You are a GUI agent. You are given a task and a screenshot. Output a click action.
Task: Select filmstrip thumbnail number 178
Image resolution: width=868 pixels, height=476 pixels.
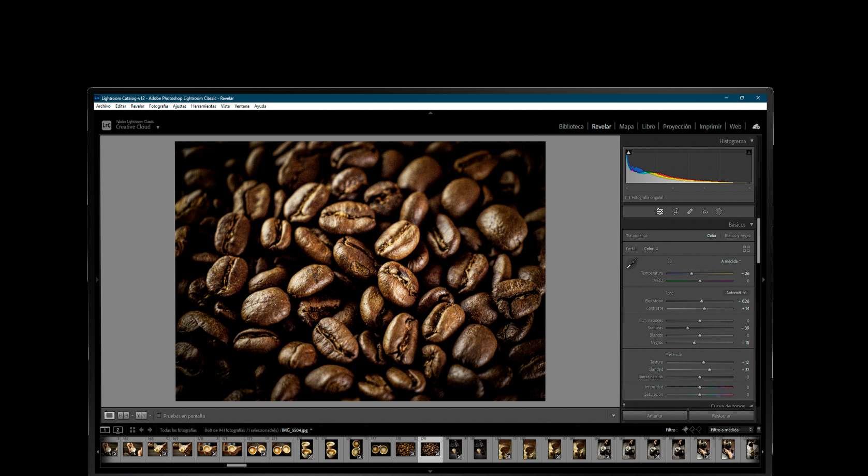[405, 449]
